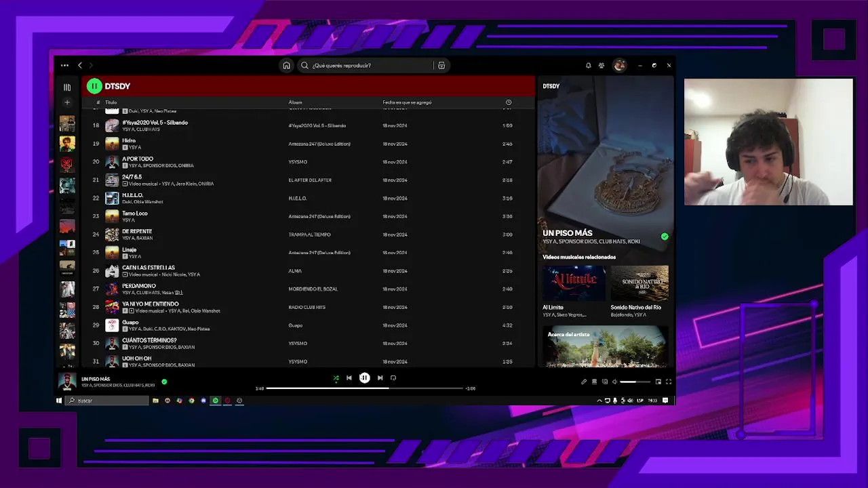Open the three-dot Spotify menu
The height and width of the screenshot is (488, 868).
64,66
